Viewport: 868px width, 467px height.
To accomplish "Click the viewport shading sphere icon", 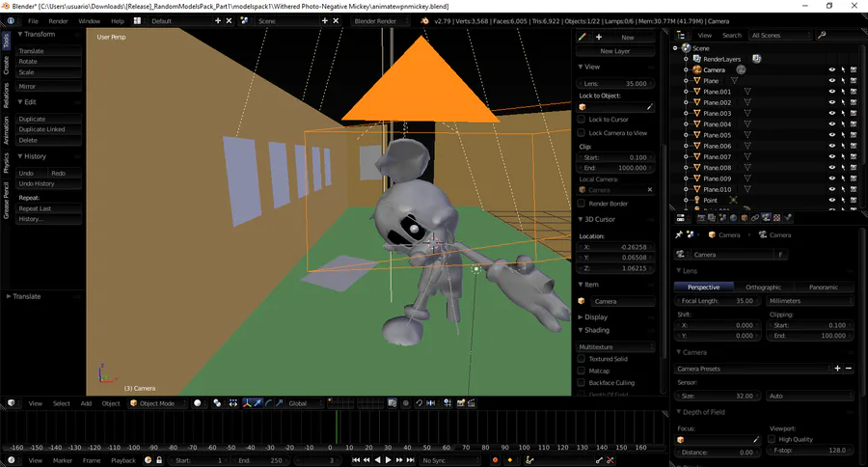I will click(198, 403).
